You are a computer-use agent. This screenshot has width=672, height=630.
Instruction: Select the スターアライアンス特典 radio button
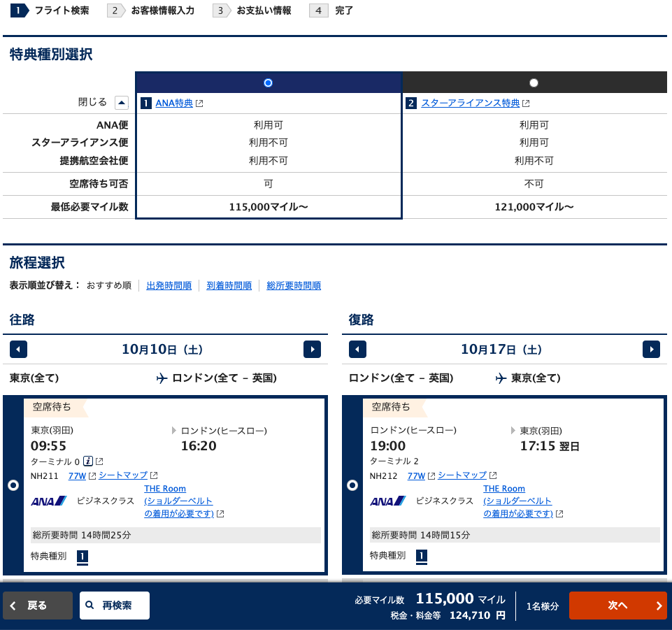534,83
